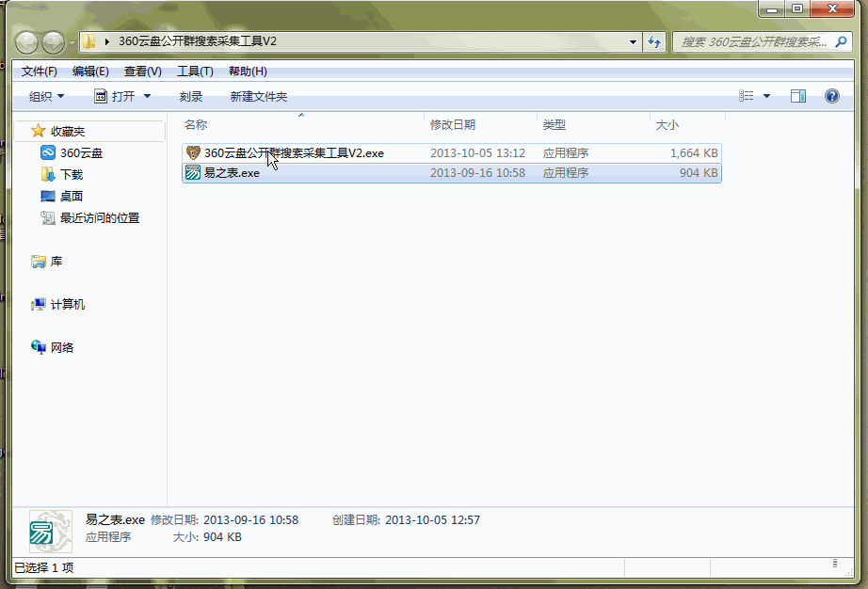This screenshot has width=868, height=589.
Task: Click the 易之表.exe thumbnail in details pane
Action: pos(51,532)
